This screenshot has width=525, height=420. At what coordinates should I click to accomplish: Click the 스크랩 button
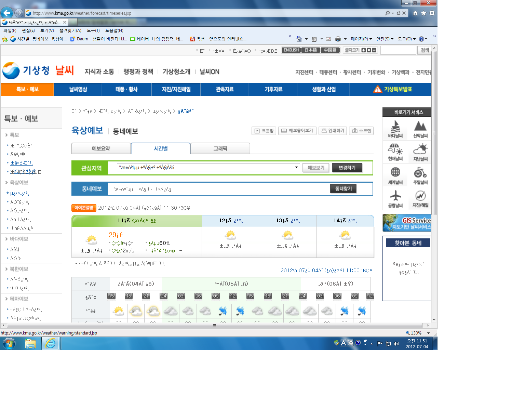click(x=361, y=131)
